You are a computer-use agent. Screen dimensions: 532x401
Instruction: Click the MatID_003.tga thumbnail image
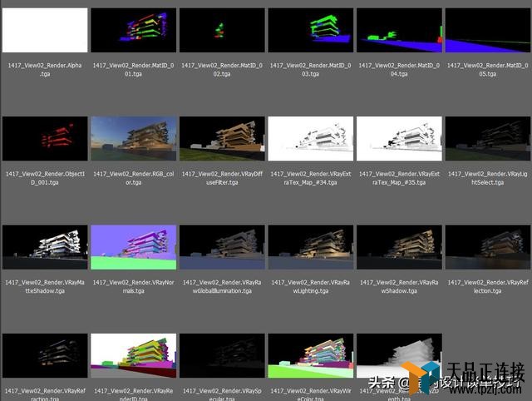click(310, 30)
